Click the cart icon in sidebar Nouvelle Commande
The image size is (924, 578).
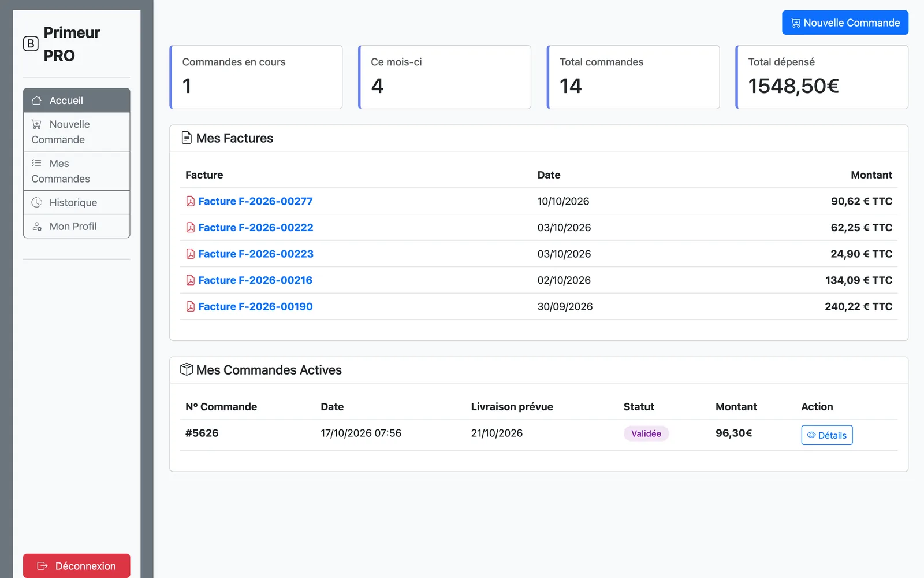36,124
